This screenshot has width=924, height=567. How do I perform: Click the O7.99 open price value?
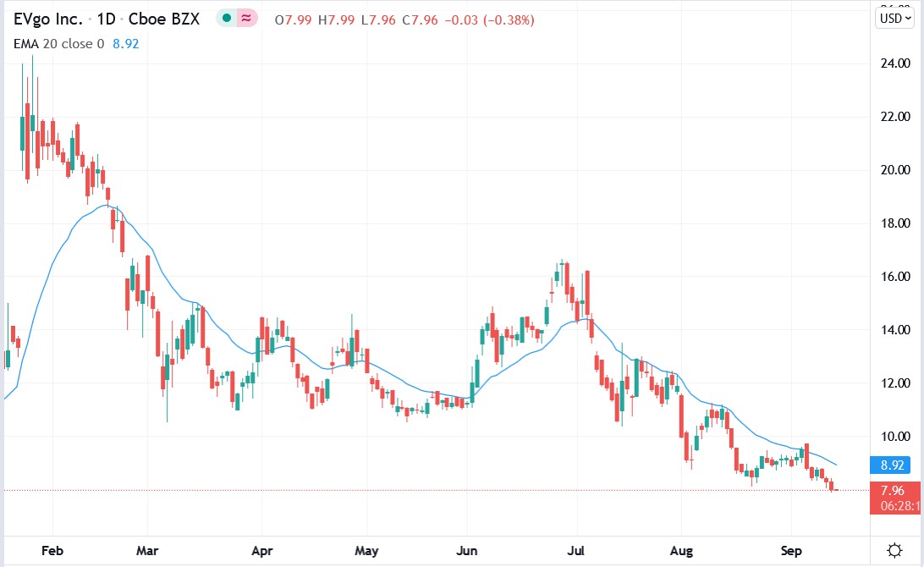pyautogui.click(x=290, y=19)
